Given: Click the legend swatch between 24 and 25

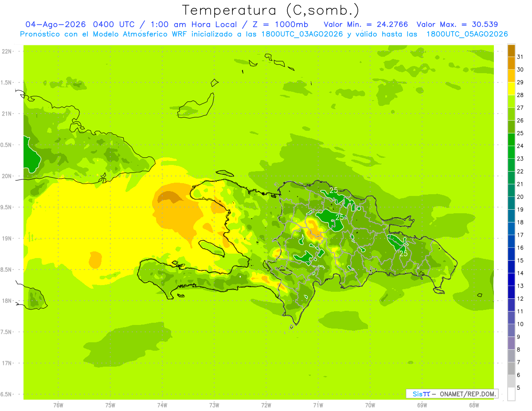Looking at the screenshot, I should [x=511, y=139].
